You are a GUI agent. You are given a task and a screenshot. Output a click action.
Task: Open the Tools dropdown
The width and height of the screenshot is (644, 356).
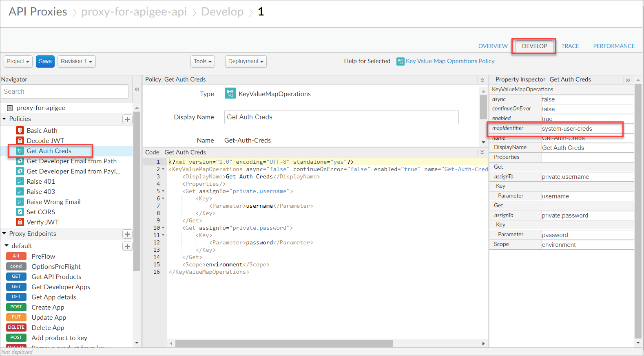[203, 62]
